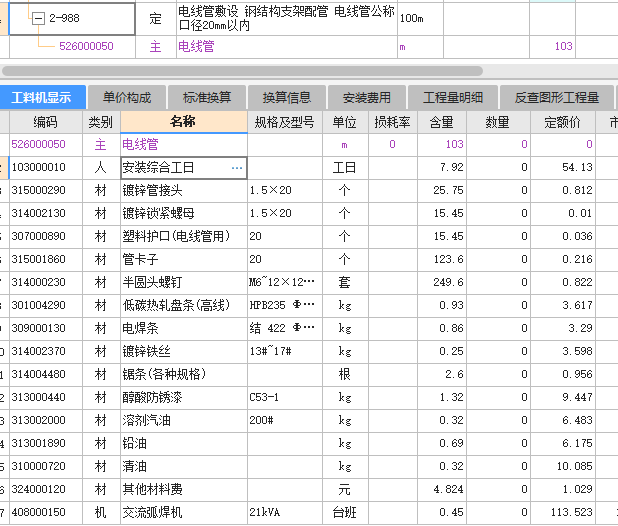
Task: Select tree item 526000050 under 2-988
Action: (x=86, y=46)
